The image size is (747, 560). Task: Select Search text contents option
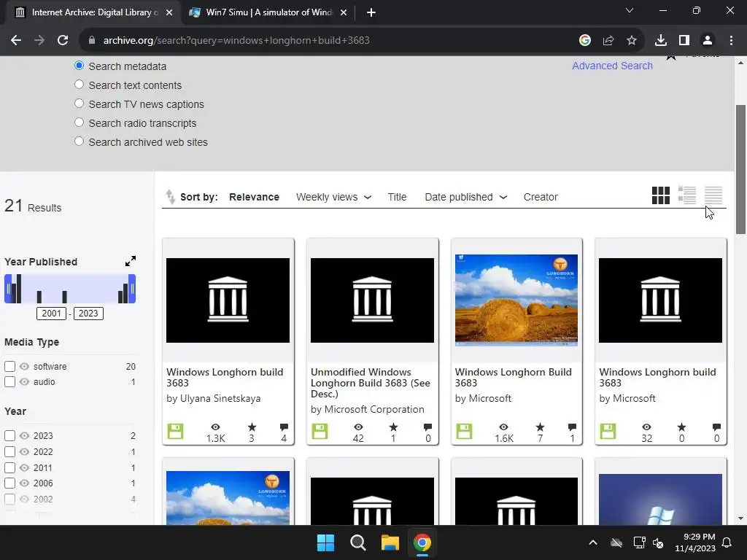point(79,85)
